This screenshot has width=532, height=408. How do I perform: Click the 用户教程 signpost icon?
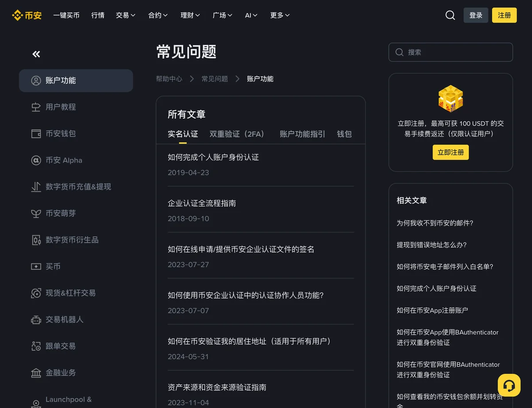36,107
